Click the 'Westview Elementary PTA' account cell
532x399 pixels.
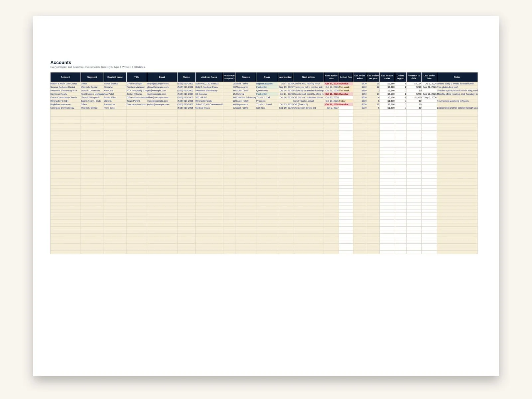66,90
